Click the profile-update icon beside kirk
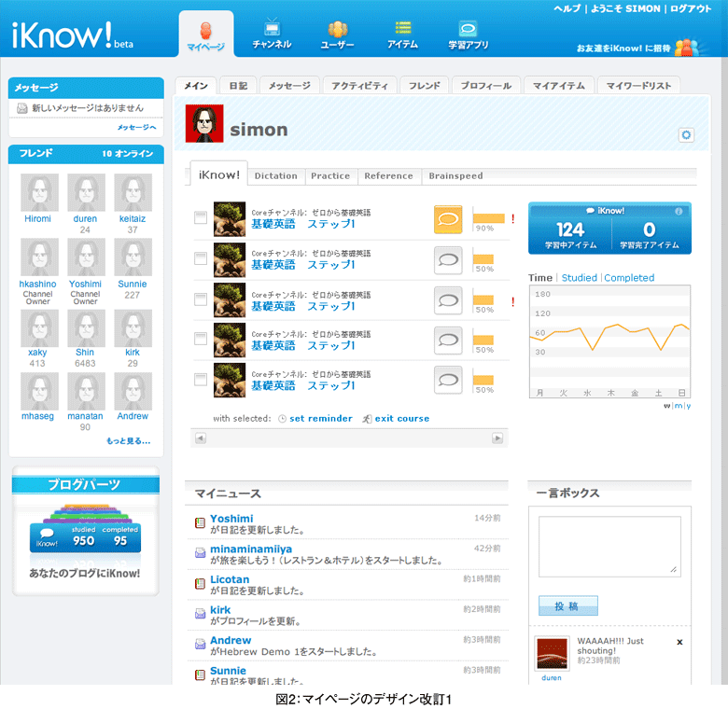 (200, 614)
